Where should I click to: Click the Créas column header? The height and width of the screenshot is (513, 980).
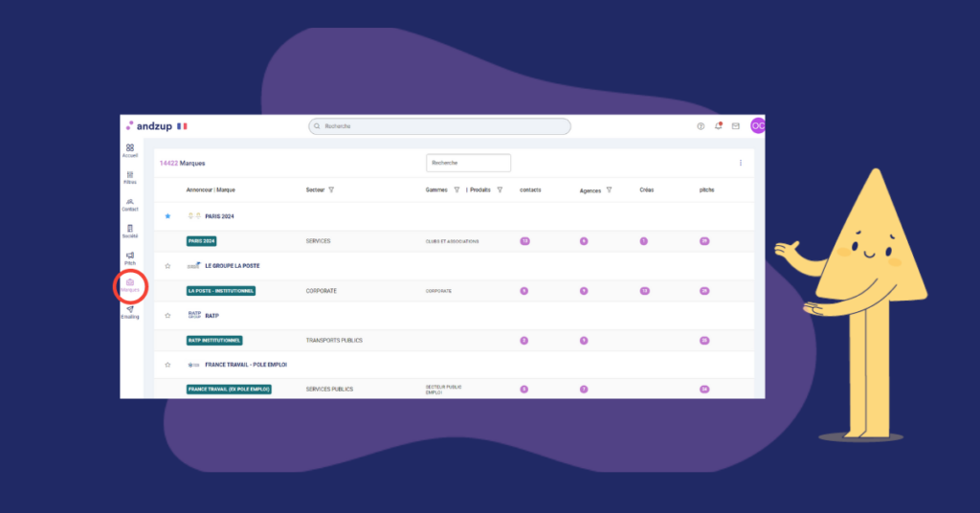tap(647, 190)
